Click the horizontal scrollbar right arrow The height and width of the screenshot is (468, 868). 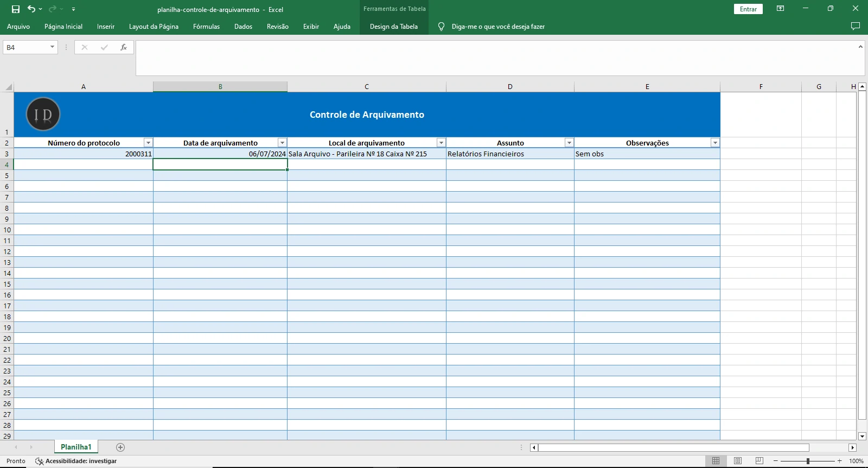click(852, 447)
